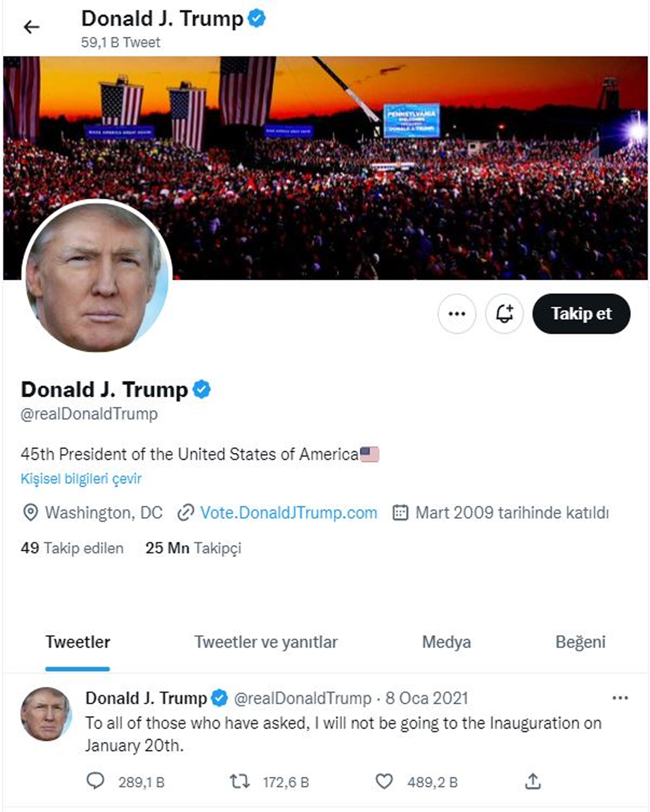Image resolution: width=650 pixels, height=812 pixels.
Task: Click the retweet icon on the tweet
Action: 239,781
